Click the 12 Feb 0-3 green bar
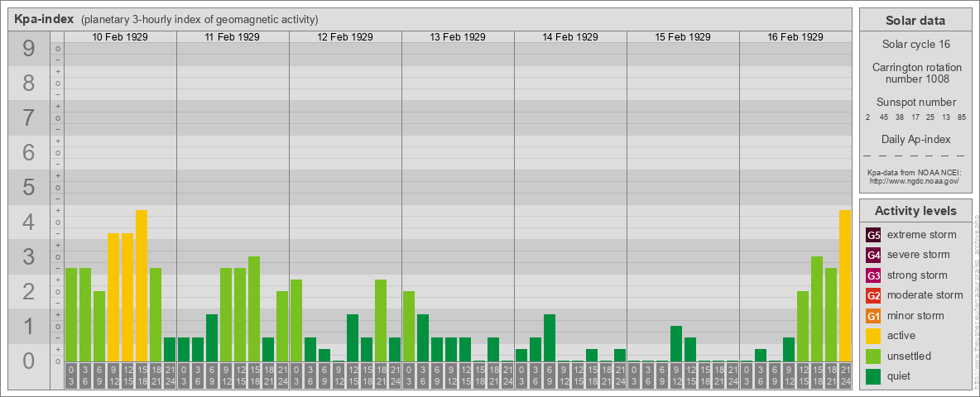 [x=296, y=320]
